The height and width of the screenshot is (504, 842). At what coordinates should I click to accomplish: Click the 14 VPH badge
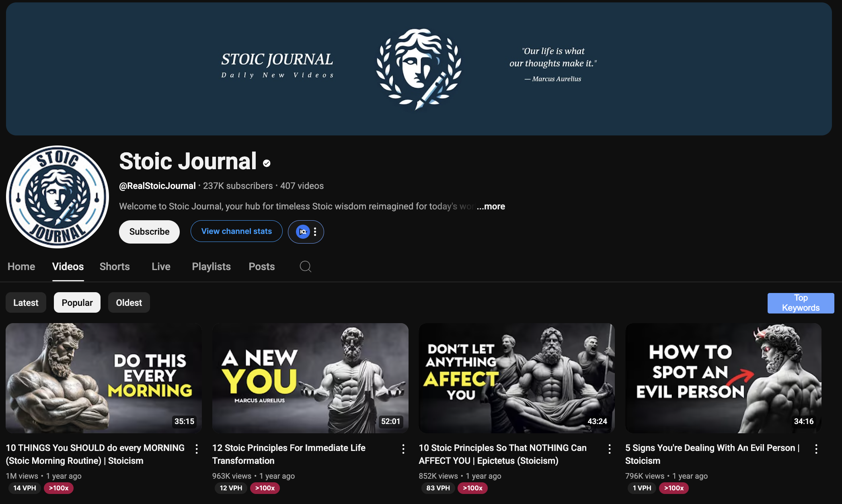pyautogui.click(x=25, y=488)
